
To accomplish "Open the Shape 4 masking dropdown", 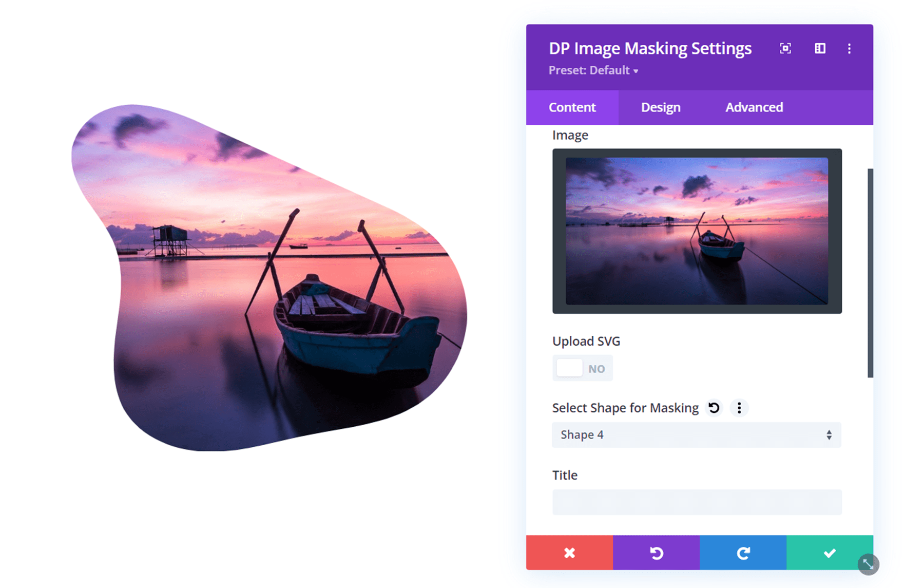I will 696,435.
